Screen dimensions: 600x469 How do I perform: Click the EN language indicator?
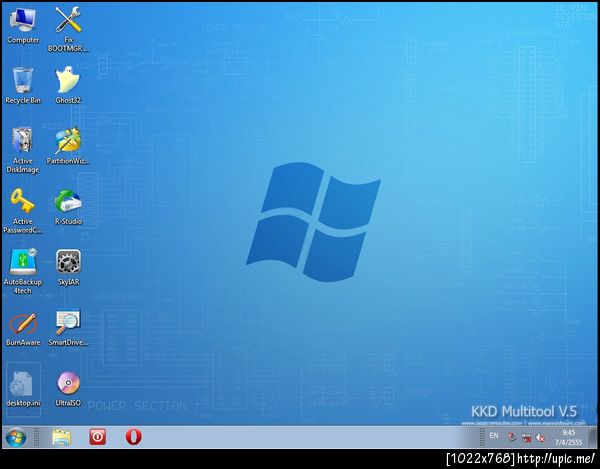click(494, 436)
